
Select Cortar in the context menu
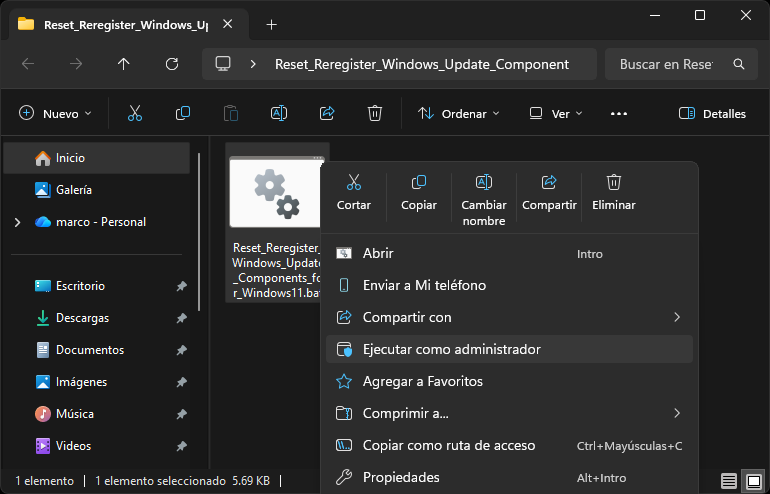pos(354,192)
